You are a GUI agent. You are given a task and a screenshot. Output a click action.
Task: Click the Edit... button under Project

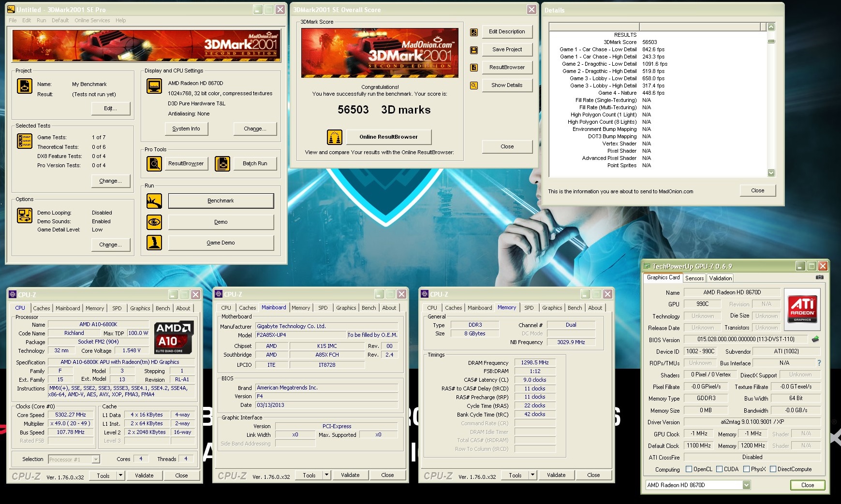pos(111,109)
